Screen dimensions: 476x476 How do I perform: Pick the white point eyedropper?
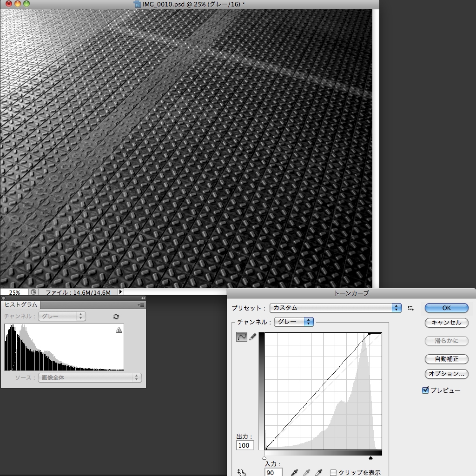318,473
